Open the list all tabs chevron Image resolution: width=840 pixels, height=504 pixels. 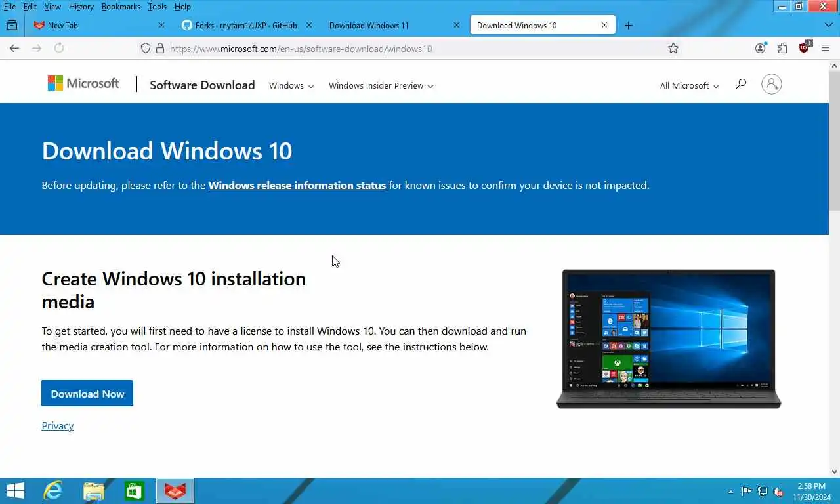point(828,25)
